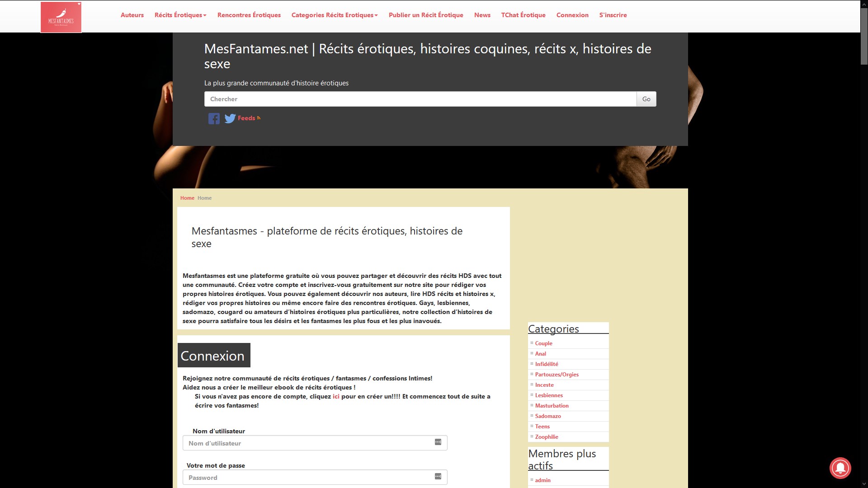This screenshot has width=868, height=488.
Task: Open the Couple category
Action: (543, 343)
